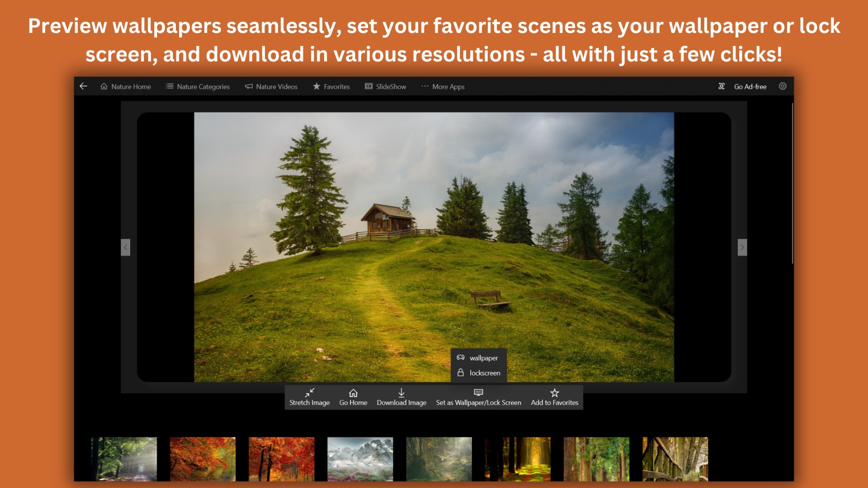Click the Stretch Image icon
This screenshot has width=868, height=488.
point(309,392)
